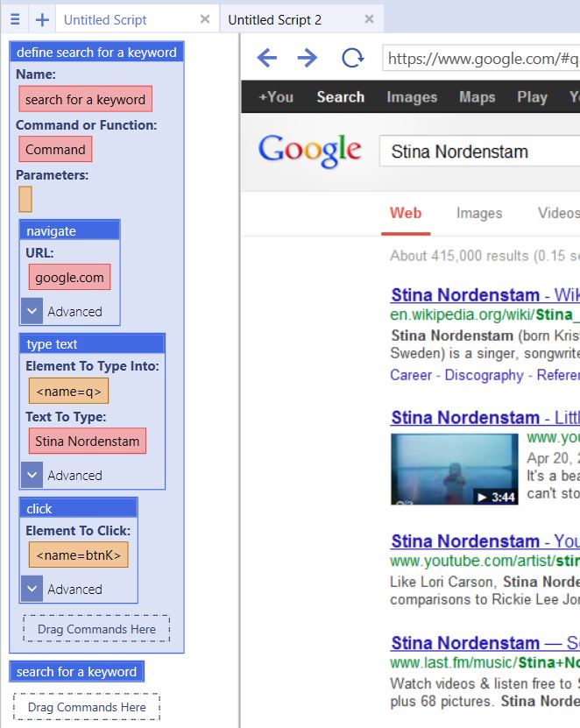The image size is (580, 728).
Task: Select the click command header
Action: pyautogui.click(x=79, y=508)
